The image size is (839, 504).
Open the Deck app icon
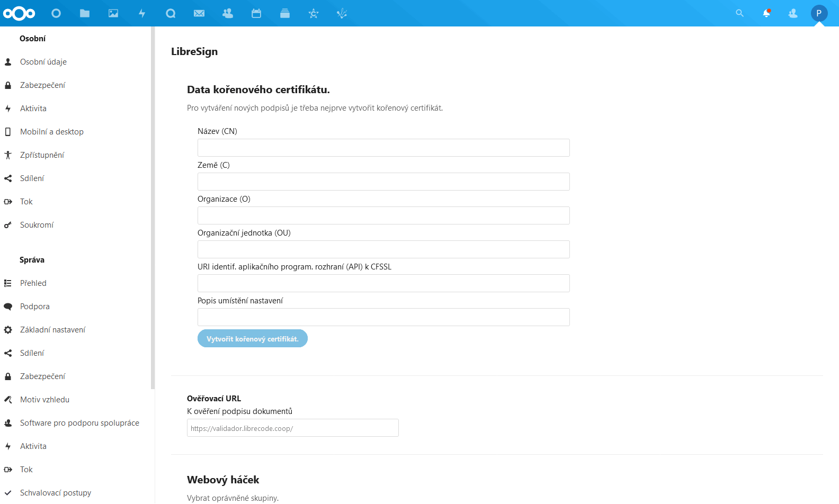[285, 13]
